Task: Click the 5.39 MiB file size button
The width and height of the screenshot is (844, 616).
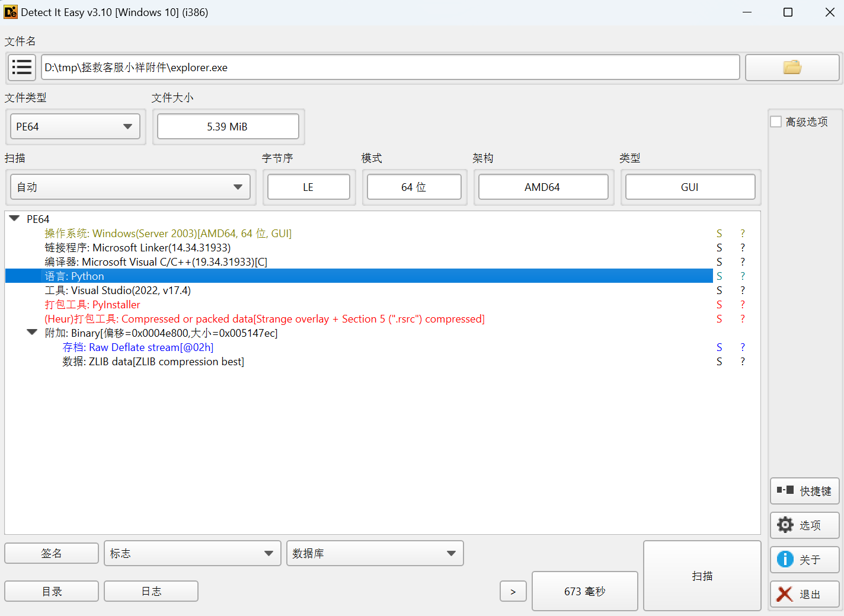Action: [x=228, y=126]
